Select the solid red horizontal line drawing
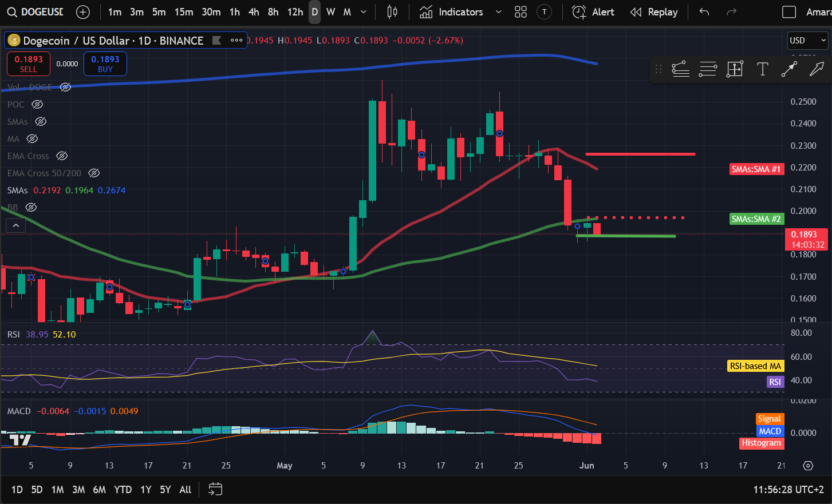The width and height of the screenshot is (832, 504). coord(640,154)
